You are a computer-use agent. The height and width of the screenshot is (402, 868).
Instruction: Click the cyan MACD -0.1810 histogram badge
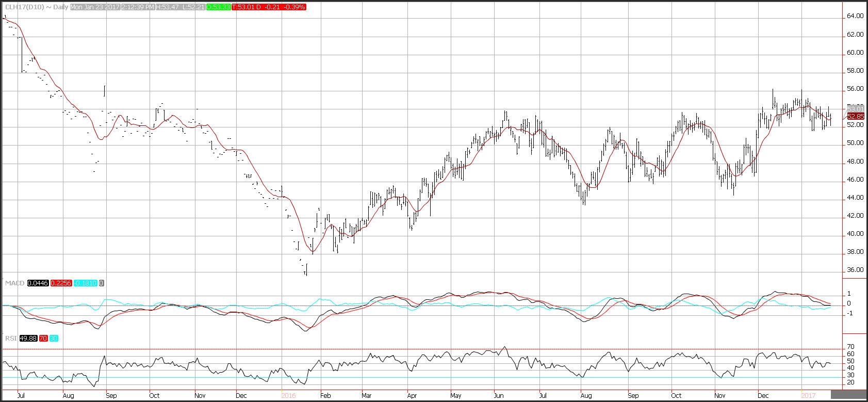pos(85,283)
